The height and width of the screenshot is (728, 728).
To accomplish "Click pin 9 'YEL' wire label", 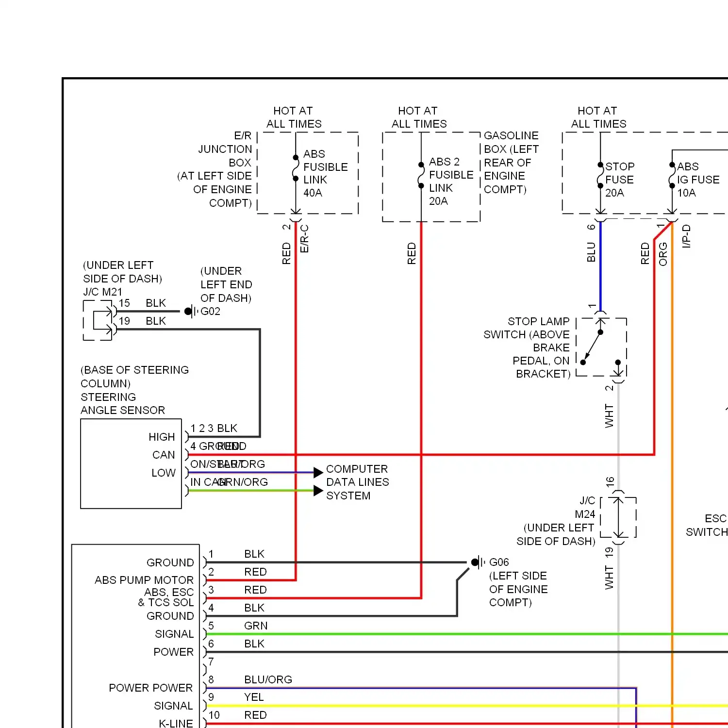I will coord(254,697).
